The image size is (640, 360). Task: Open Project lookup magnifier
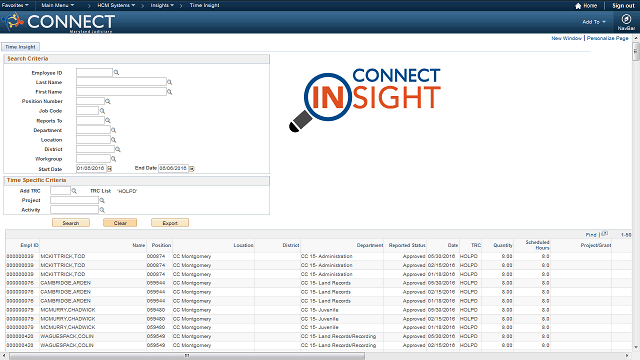[102, 200]
